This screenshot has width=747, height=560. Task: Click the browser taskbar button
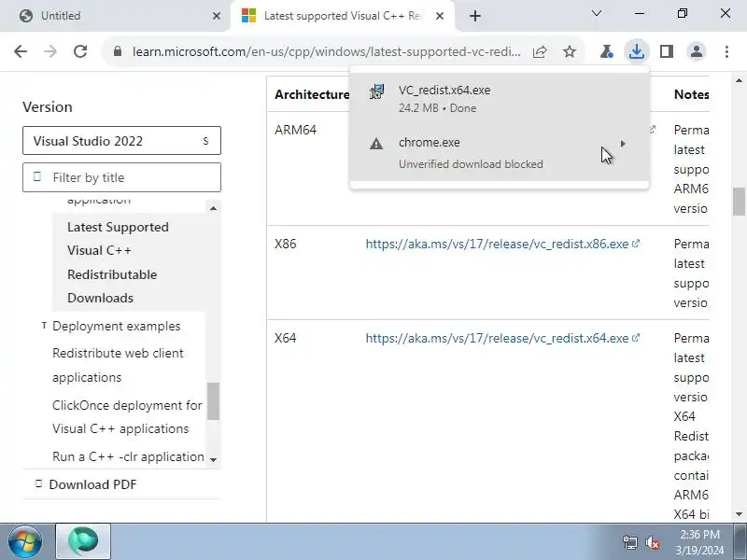[x=83, y=541]
